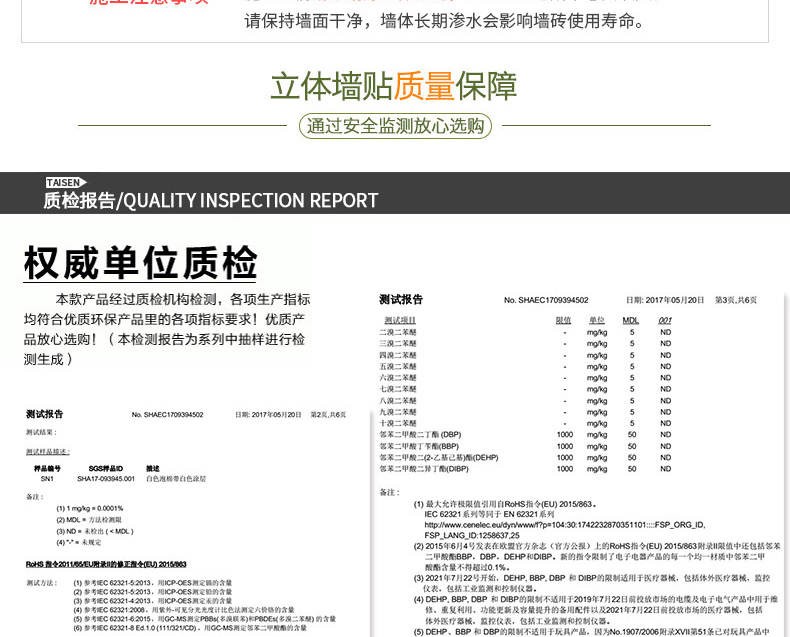
Task: Click the 权威单位质检 heading
Action: point(140,264)
